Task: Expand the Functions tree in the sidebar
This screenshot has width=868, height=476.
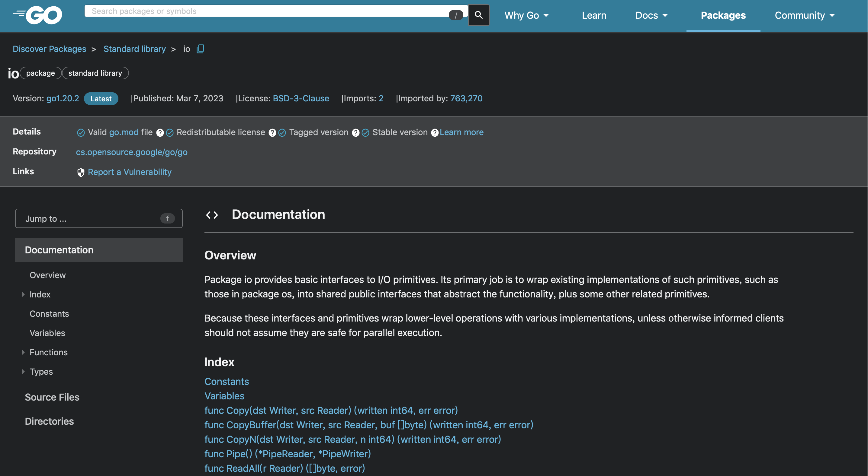Action: click(x=23, y=352)
